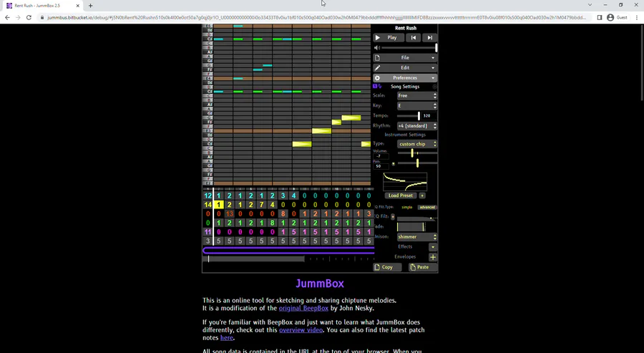Viewport: 644px width, 353px height.
Task: Open the browser three-dot menu
Action: pos(637,18)
